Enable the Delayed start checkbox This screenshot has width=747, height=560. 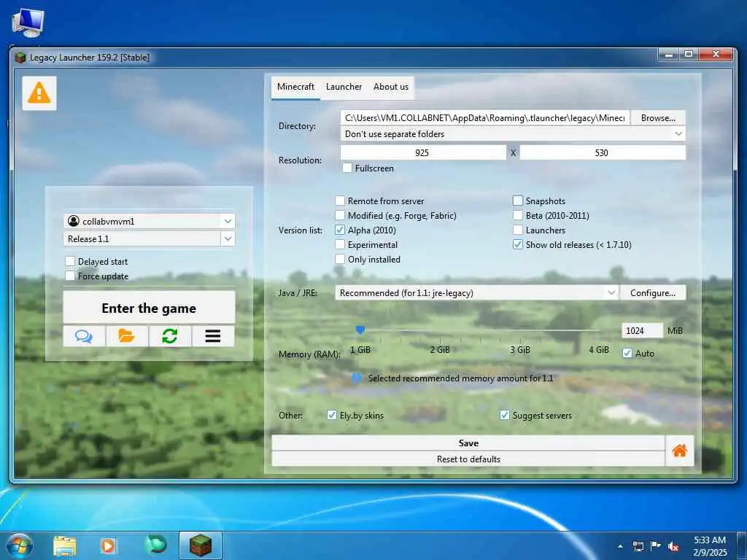pos(70,261)
